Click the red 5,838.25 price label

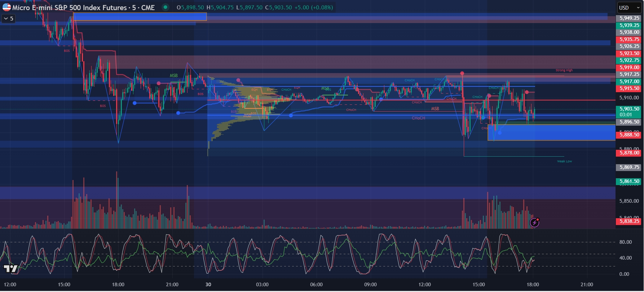pyautogui.click(x=629, y=221)
